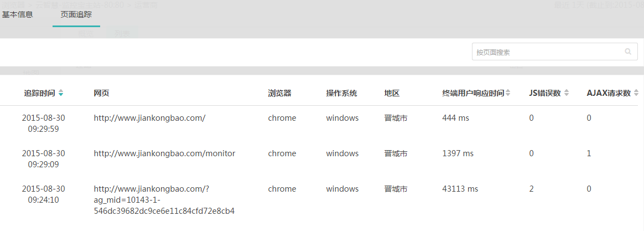Select the 43113 ms response time cell

coord(460,189)
